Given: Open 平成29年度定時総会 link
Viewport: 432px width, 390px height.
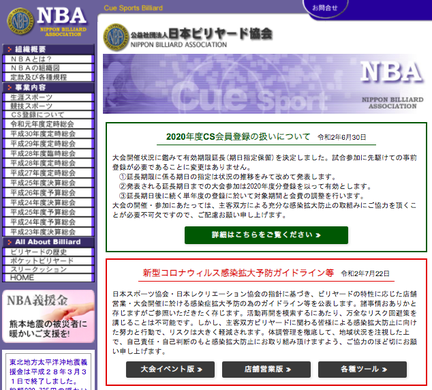Looking at the screenshot, I should click(x=48, y=144).
